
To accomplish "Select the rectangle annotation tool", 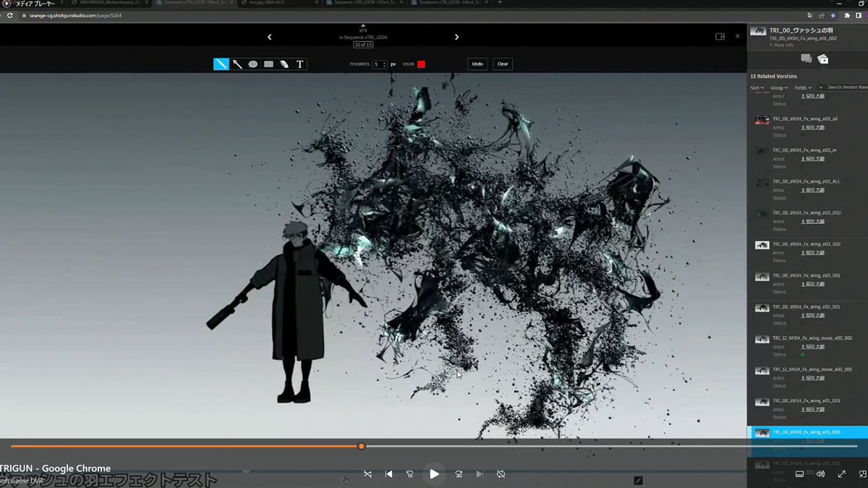I will [x=268, y=64].
